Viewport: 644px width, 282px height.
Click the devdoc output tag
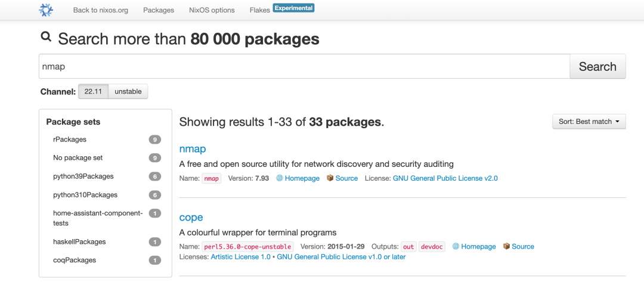coord(432,247)
